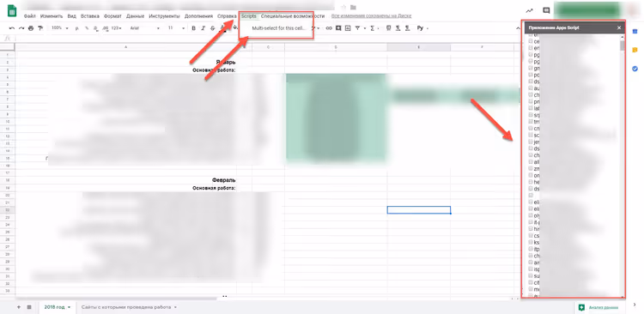Open the fill color picker
This screenshot has height=314, width=644.
pyautogui.click(x=235, y=28)
